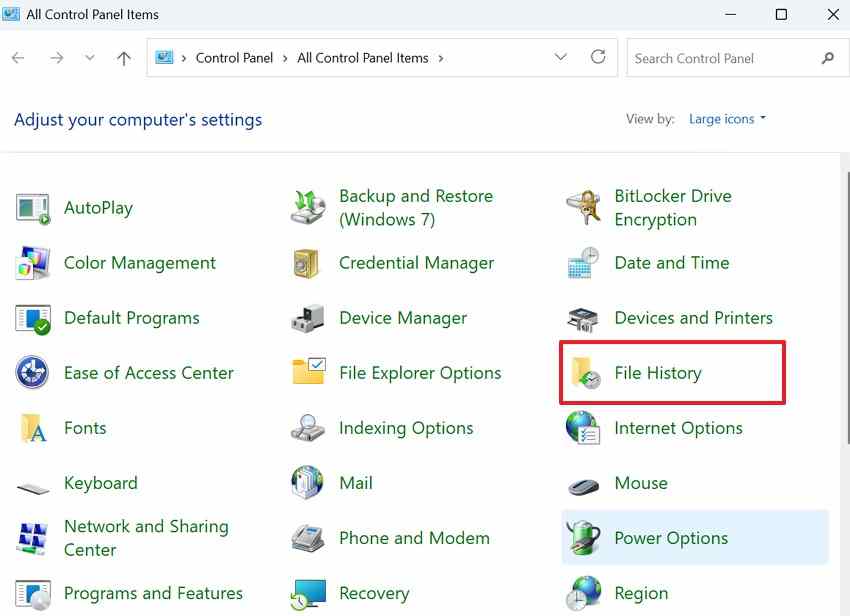Open the File History link text
This screenshot has width=850, height=616.
coord(658,373)
